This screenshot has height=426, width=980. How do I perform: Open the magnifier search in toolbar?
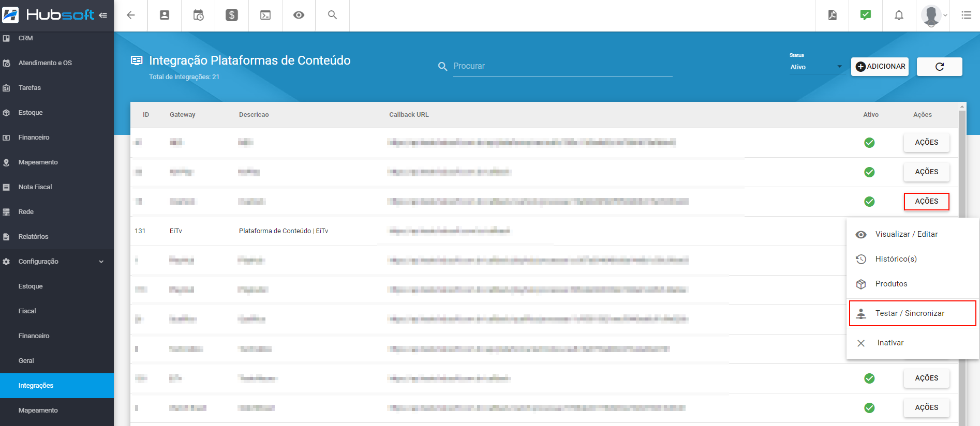tap(333, 15)
